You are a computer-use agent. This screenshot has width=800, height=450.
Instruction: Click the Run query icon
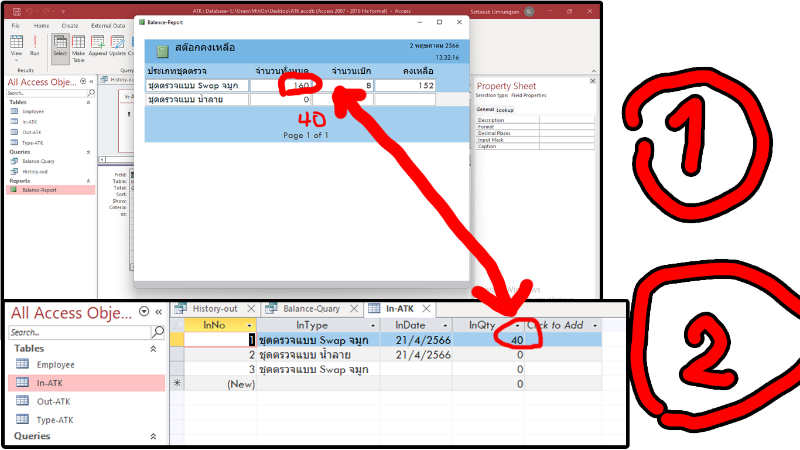35,45
